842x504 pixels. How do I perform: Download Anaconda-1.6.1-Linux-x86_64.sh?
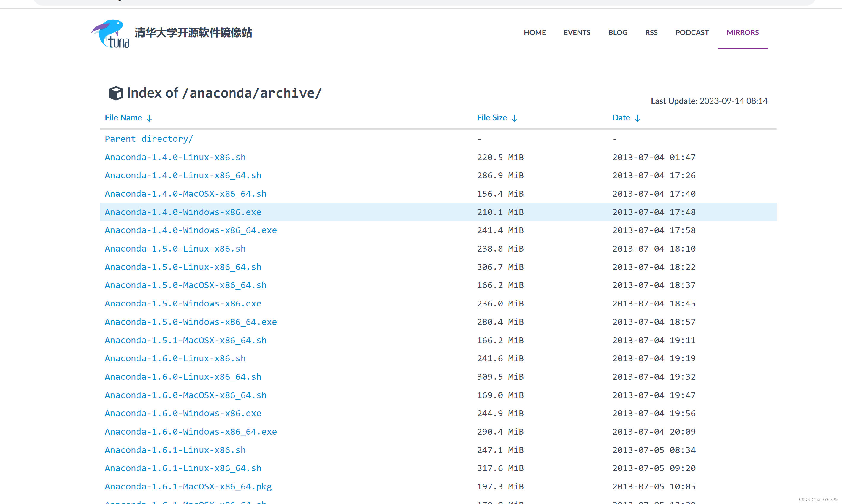[183, 468]
